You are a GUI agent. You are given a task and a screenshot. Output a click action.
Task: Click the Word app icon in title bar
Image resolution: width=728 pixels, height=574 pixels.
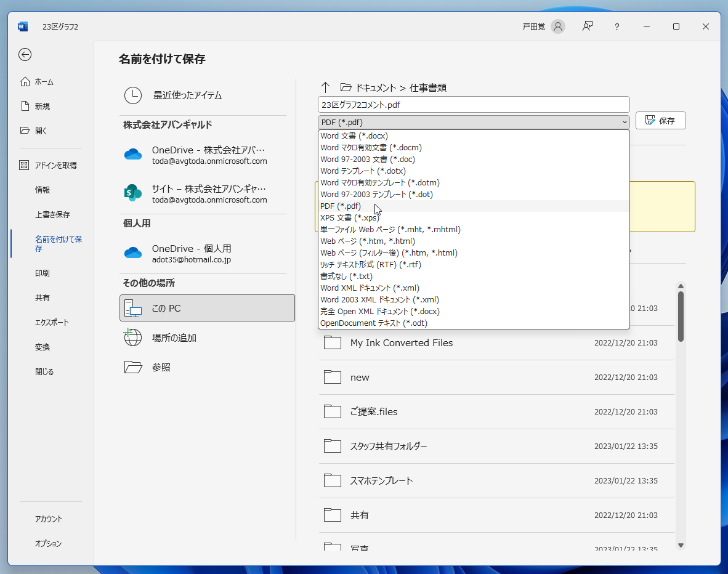[22, 26]
